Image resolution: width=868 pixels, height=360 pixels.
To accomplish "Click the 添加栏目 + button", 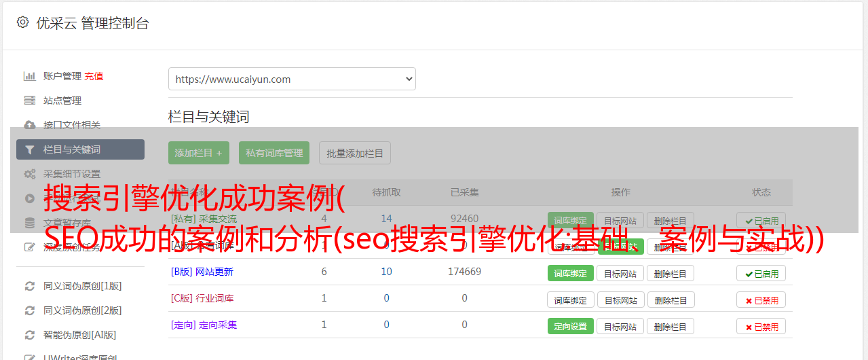I will (x=199, y=153).
